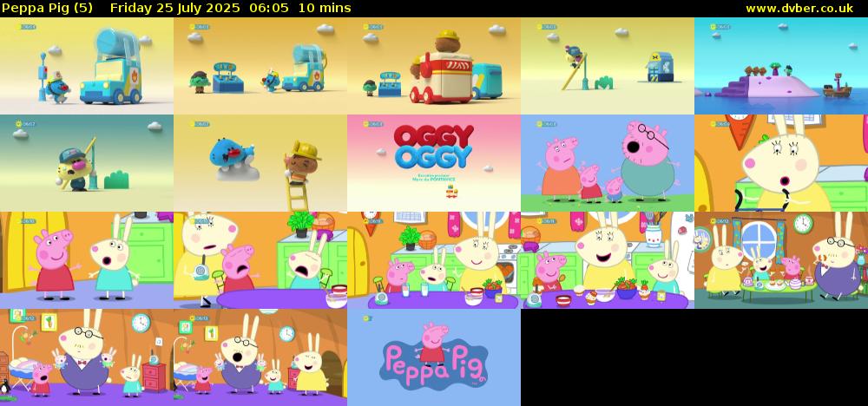The width and height of the screenshot is (868, 406).
Task: Click the "10 mins" duration text
Action: 325,9
